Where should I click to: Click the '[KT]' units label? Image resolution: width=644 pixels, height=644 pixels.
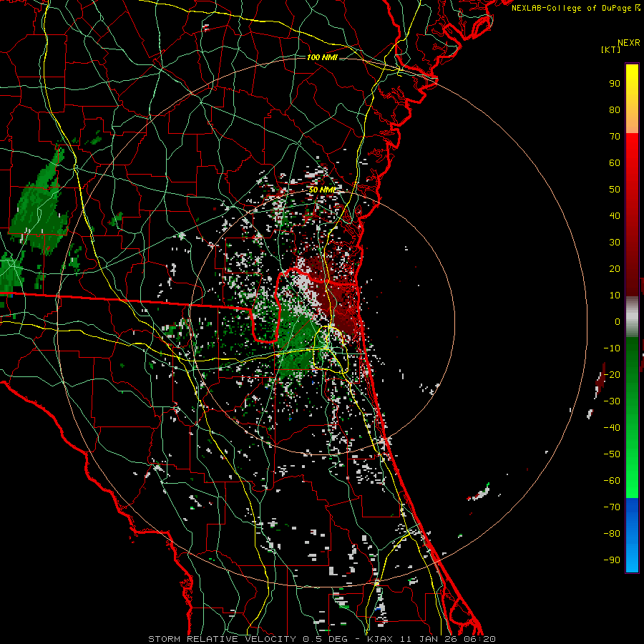[x=611, y=49]
